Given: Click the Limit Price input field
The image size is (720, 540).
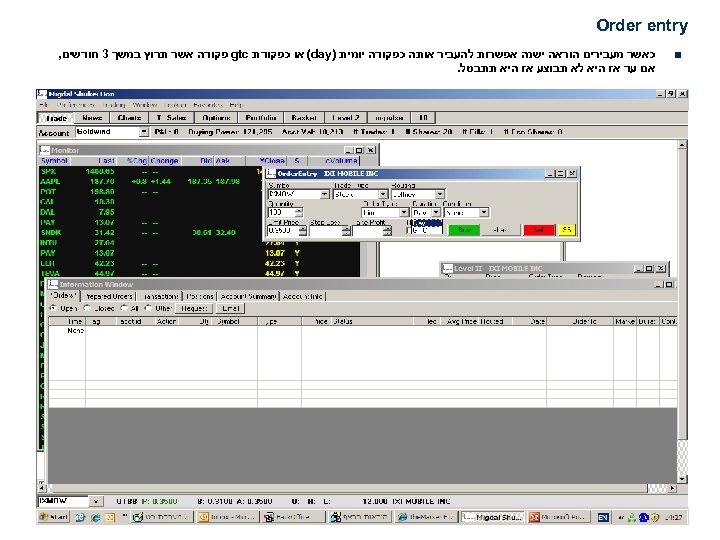Looking at the screenshot, I should pyautogui.click(x=283, y=231).
